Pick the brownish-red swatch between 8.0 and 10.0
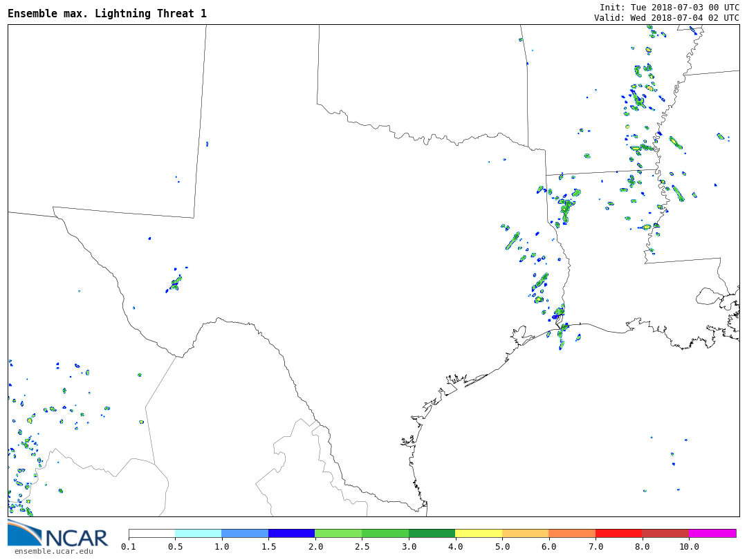The width and height of the screenshot is (747, 560). [665, 533]
